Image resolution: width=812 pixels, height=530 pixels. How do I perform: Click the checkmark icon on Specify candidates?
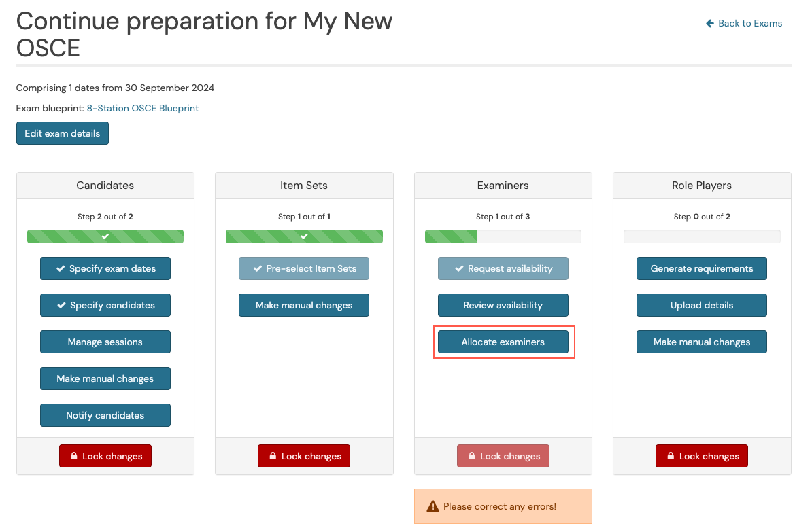click(61, 305)
